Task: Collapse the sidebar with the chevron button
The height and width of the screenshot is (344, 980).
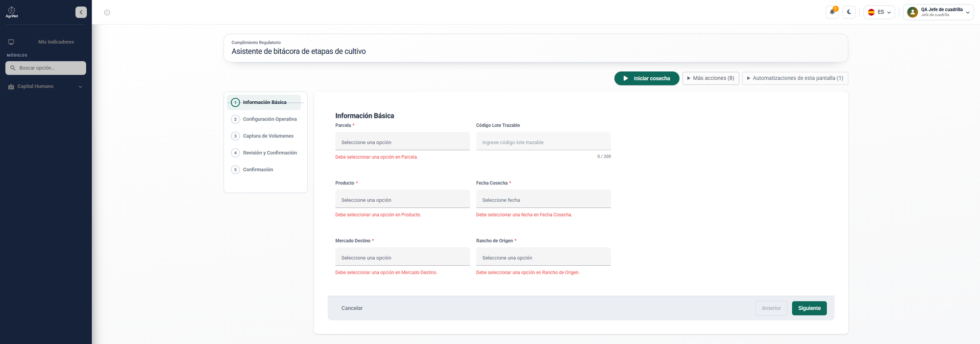Action: pos(81,12)
